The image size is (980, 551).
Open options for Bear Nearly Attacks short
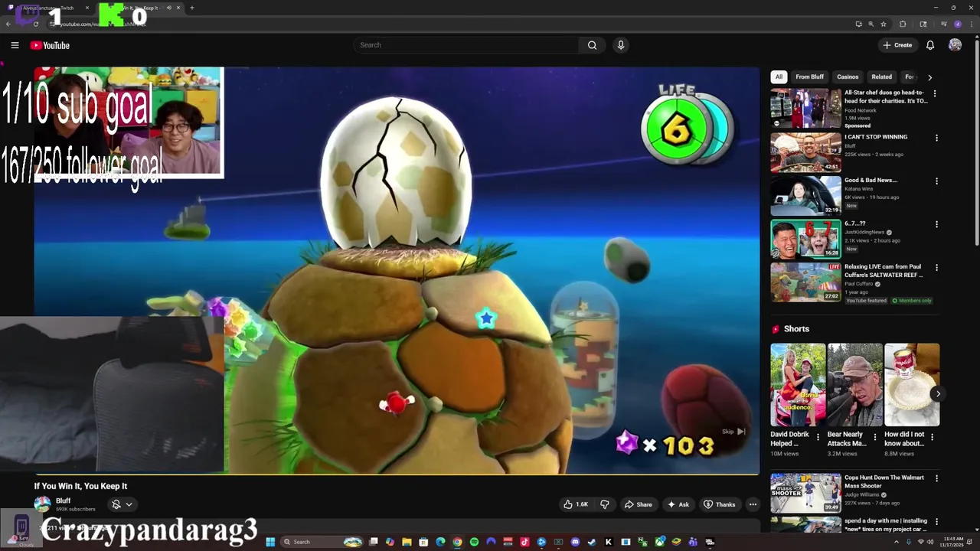[x=875, y=438]
